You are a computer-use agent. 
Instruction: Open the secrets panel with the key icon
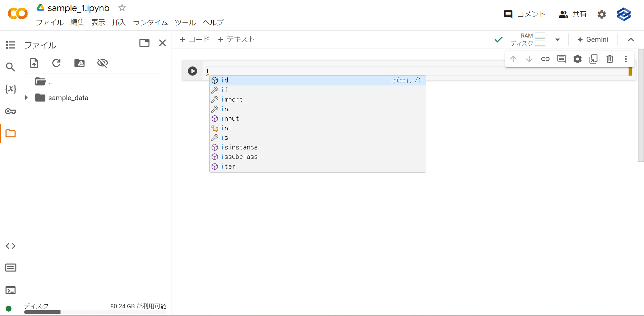pos(10,111)
